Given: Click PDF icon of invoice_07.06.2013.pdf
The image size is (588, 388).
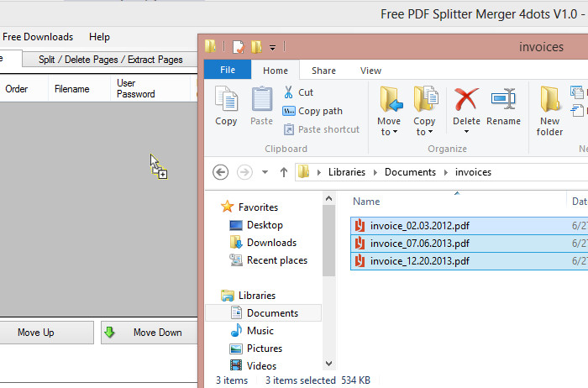Looking at the screenshot, I should (360, 244).
